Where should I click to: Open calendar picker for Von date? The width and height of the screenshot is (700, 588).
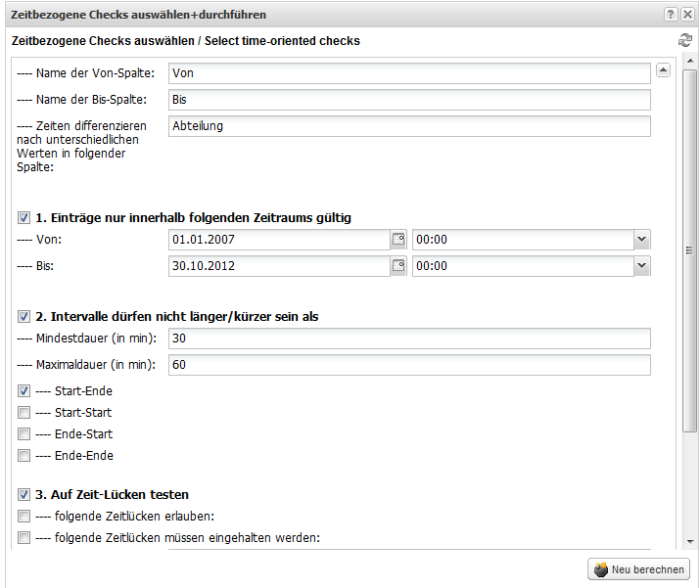click(398, 240)
